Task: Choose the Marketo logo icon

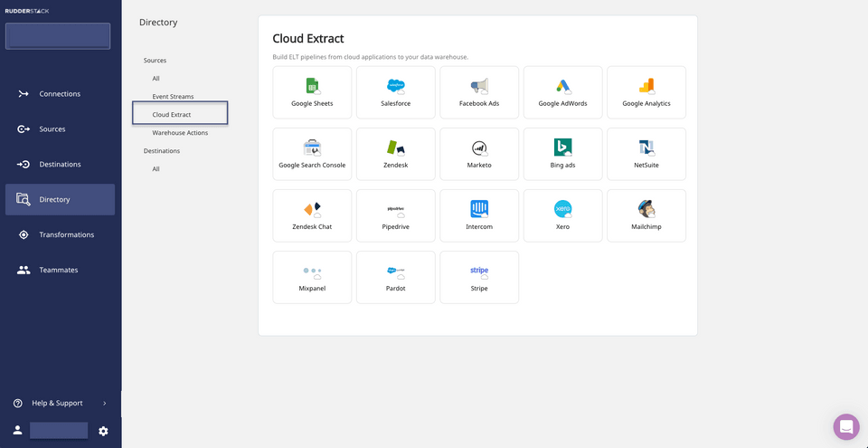Action: point(479,148)
